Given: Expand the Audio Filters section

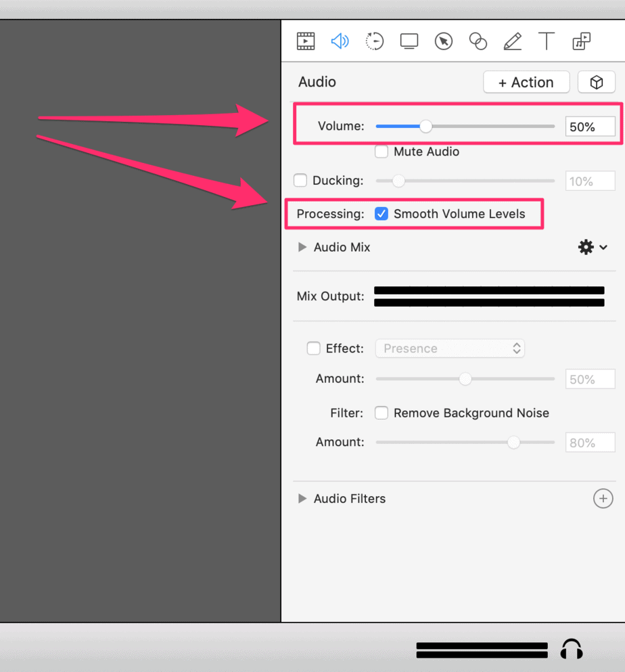Looking at the screenshot, I should click(302, 498).
